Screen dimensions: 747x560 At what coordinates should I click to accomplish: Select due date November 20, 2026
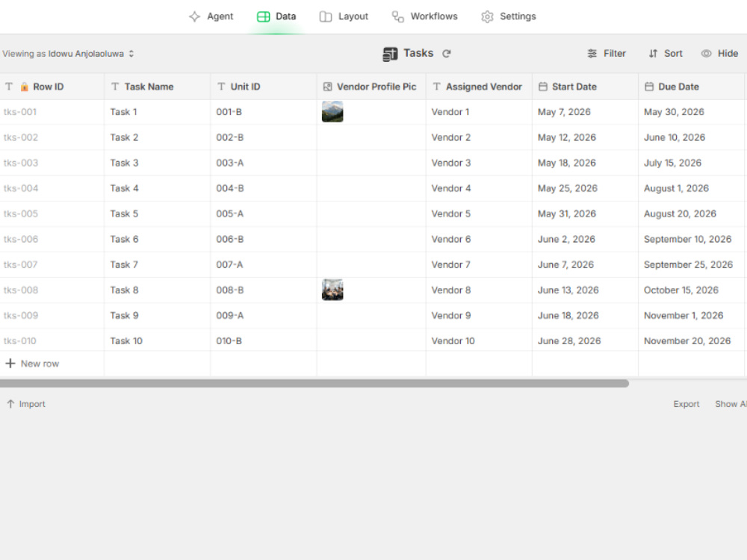click(x=692, y=341)
